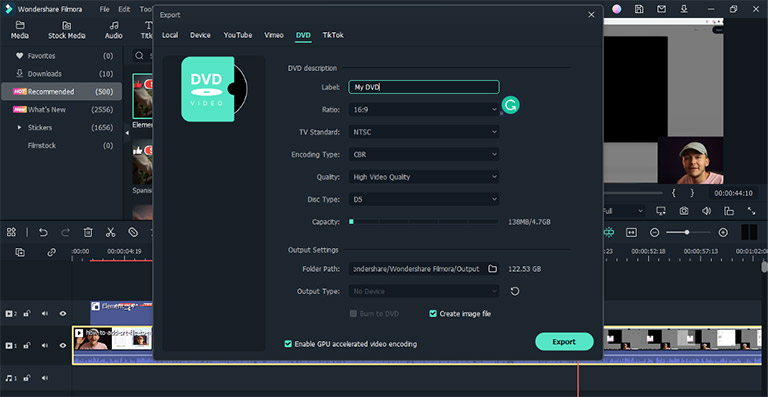Select Favorites in the sidebar

(62, 56)
